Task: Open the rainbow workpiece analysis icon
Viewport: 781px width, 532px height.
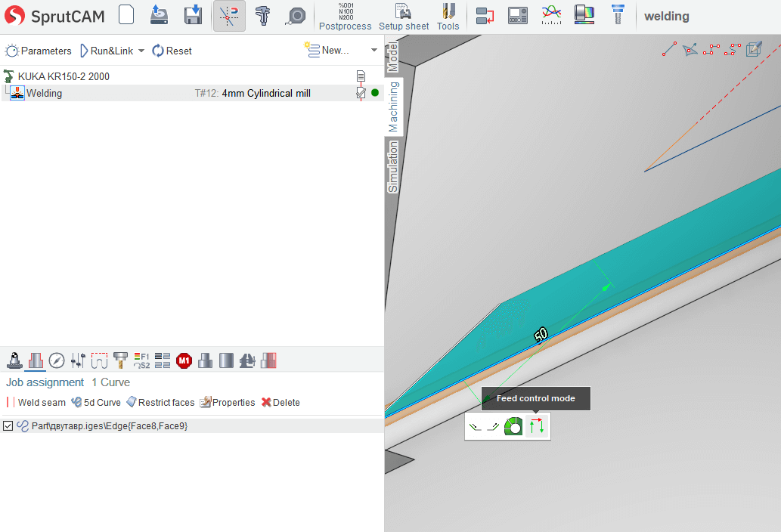Action: [x=584, y=15]
